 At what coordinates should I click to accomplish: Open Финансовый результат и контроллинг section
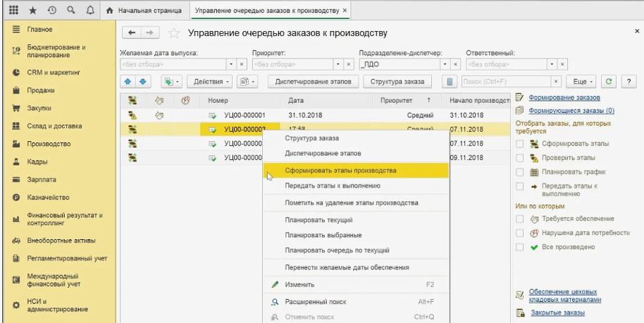65,219
